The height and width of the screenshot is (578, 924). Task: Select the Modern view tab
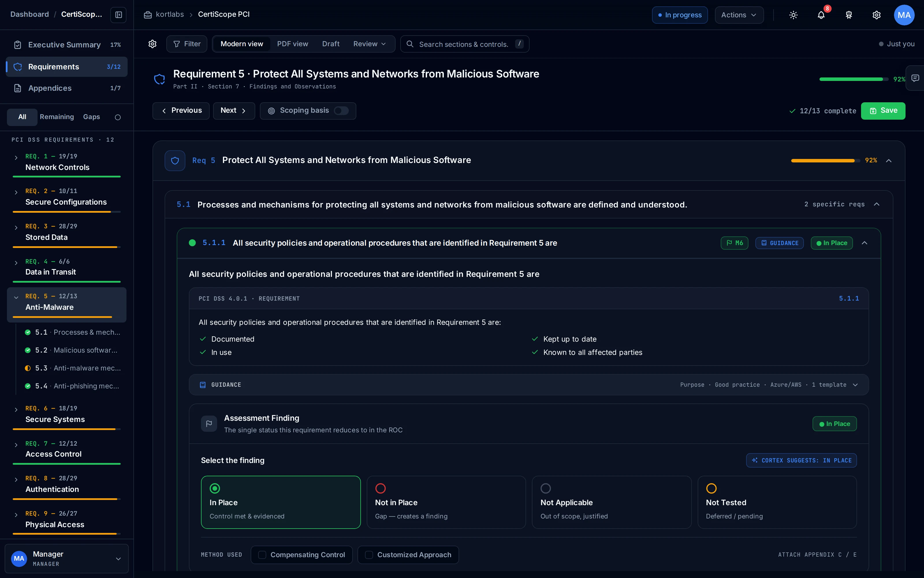(242, 44)
